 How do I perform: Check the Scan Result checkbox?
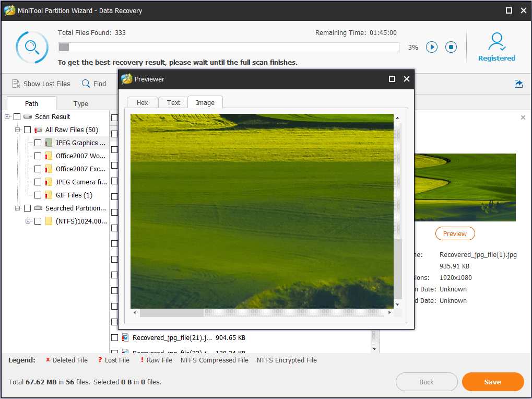click(x=17, y=116)
